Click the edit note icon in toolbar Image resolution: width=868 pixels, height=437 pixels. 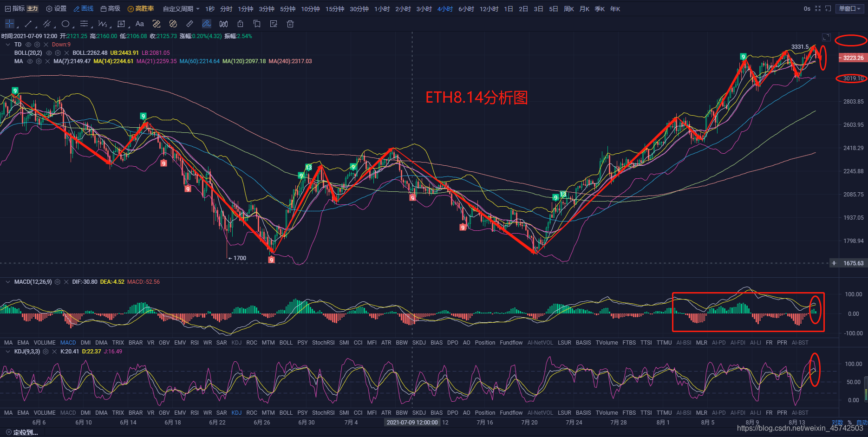pos(274,24)
